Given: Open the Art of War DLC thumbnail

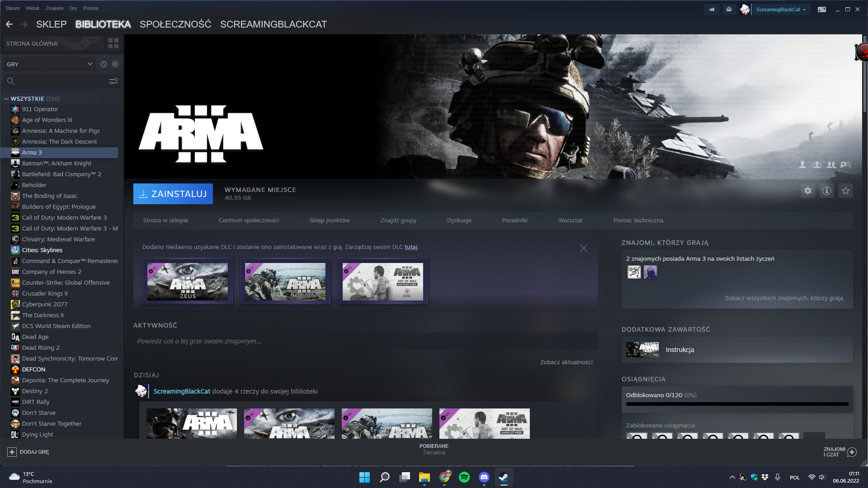Looking at the screenshot, I should (383, 282).
